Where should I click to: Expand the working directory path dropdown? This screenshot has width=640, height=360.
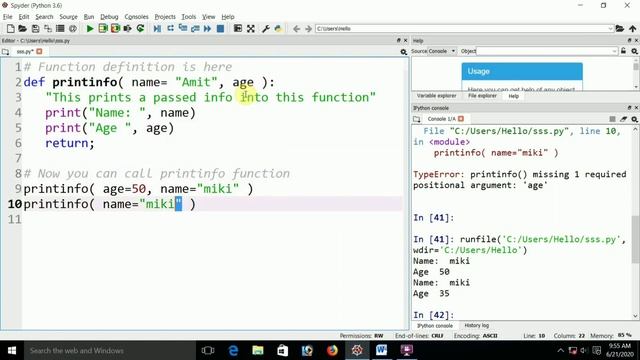pyautogui.click(x=610, y=29)
